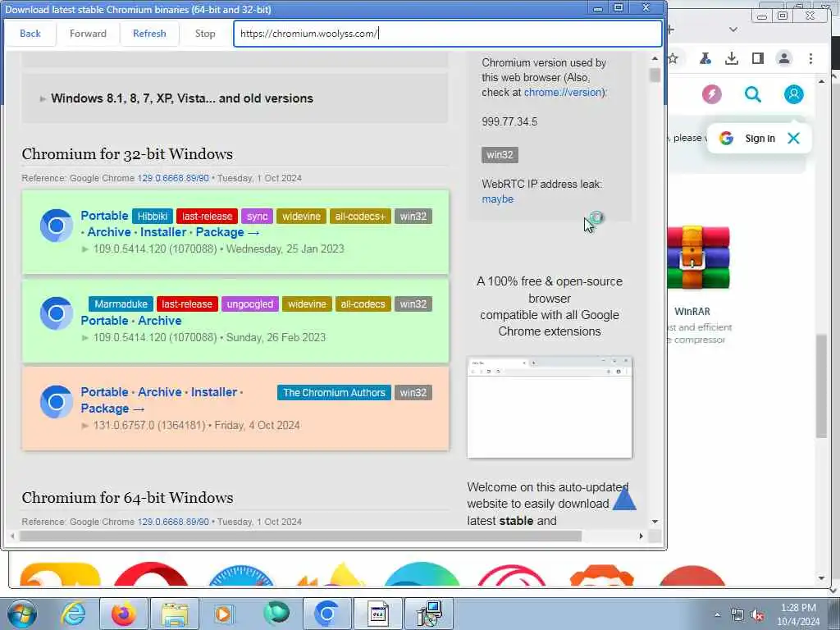Click the Refresh button
The image size is (840, 630).
point(149,33)
